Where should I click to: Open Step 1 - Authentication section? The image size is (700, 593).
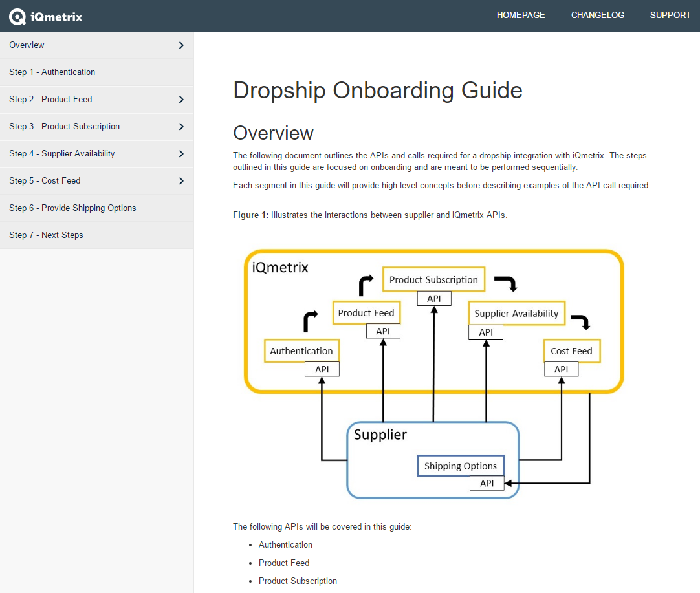pos(52,72)
